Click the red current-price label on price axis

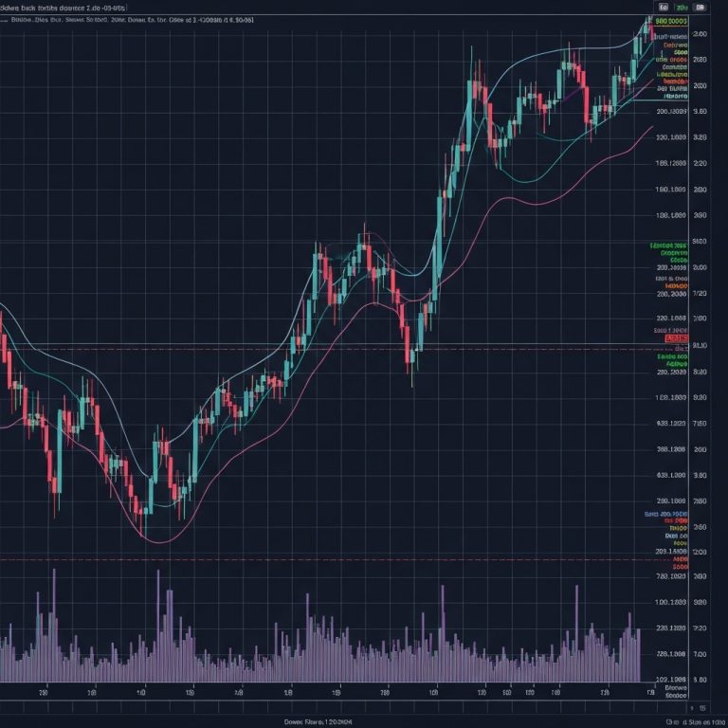coord(676,337)
